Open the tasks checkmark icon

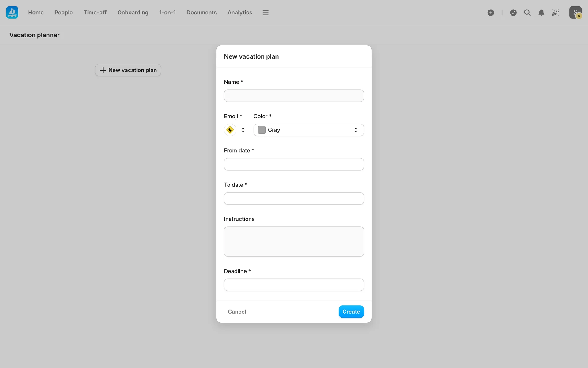pos(513,13)
